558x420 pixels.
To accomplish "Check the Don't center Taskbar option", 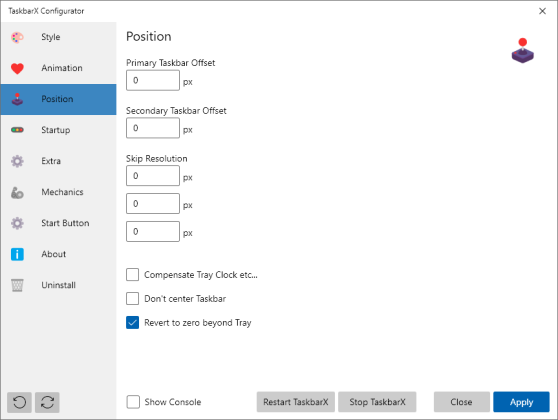I will (x=132, y=299).
